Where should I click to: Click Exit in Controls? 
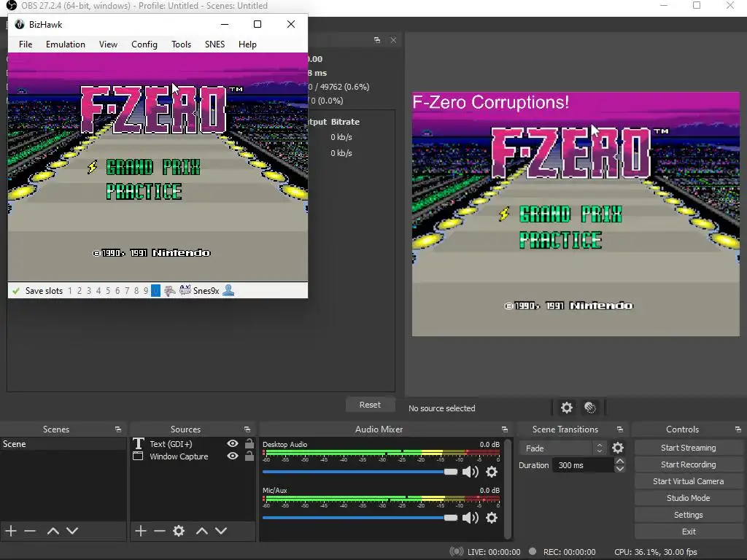tap(689, 532)
